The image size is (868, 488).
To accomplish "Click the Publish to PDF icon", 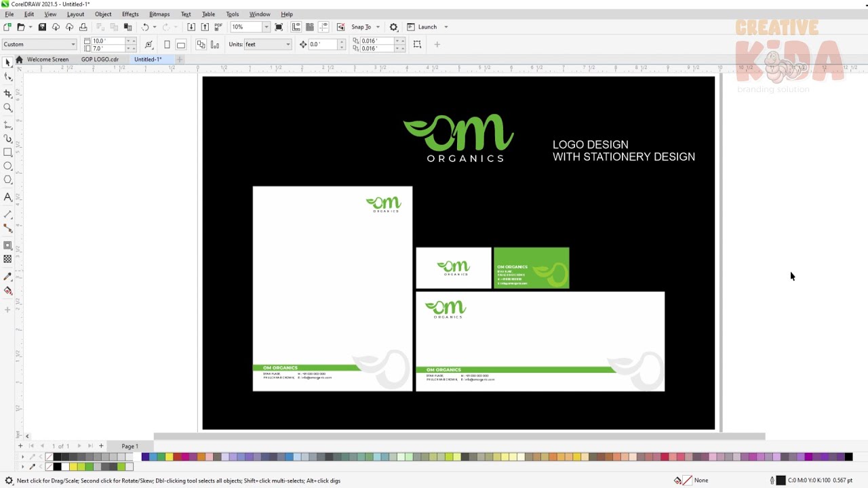I will 218,27.
